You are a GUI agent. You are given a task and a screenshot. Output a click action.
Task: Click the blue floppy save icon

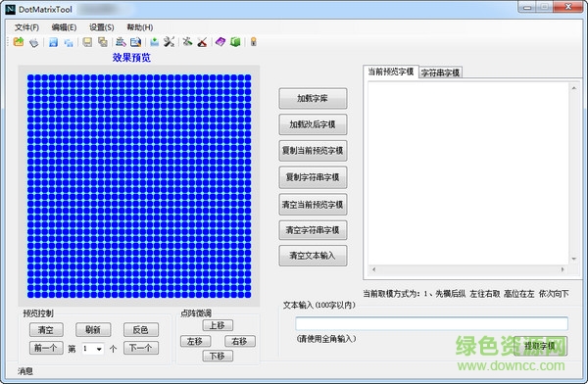tap(53, 42)
